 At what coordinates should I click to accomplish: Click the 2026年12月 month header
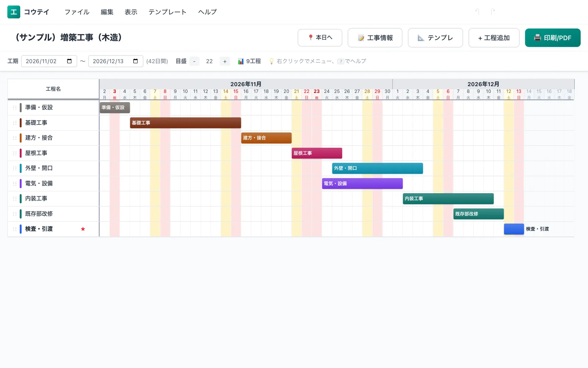483,84
